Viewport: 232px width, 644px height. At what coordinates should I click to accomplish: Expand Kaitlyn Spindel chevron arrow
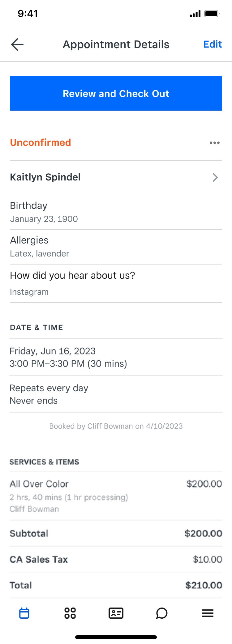[215, 177]
